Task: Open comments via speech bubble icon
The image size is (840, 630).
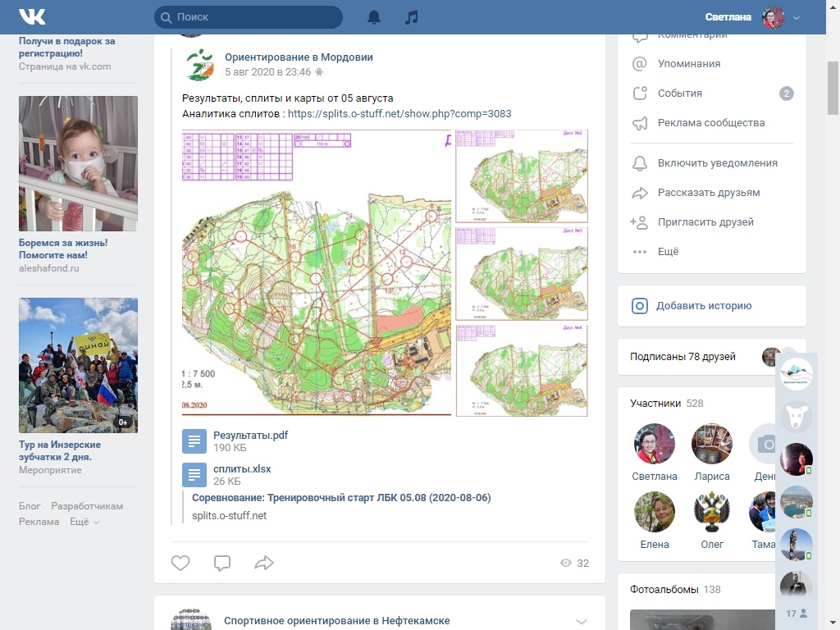Action: (222, 563)
